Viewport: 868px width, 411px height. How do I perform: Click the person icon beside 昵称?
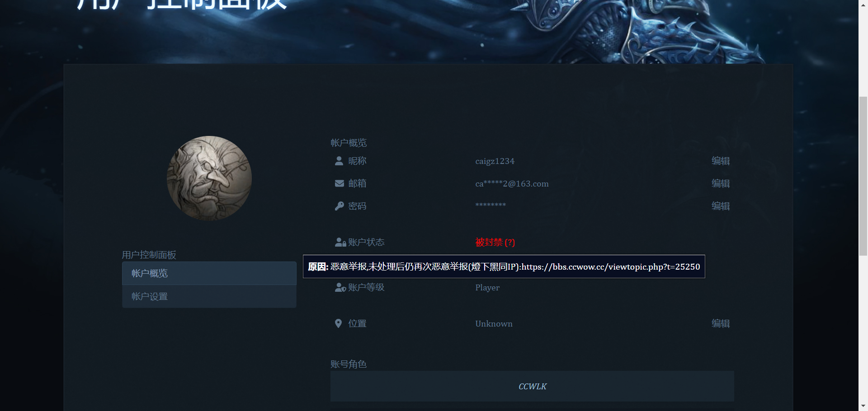click(339, 160)
